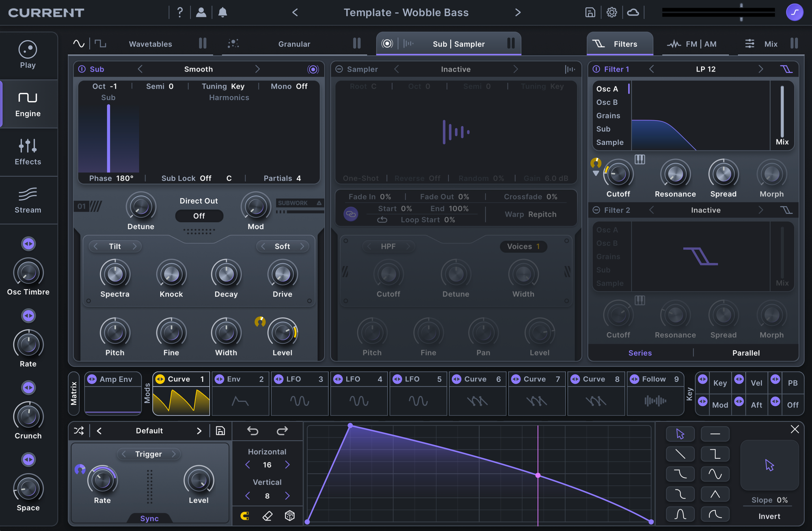This screenshot has width=812, height=531.
Task: Go to next Filter 1 type after LP 12
Action: coord(760,69)
